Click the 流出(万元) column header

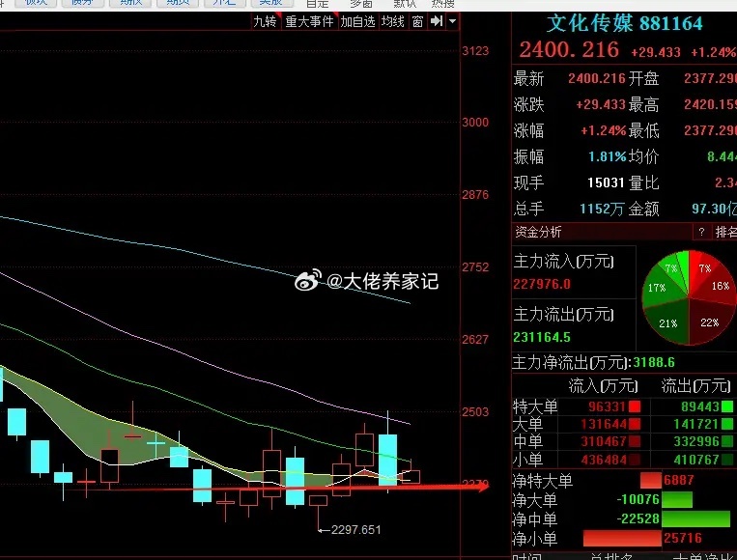(696, 385)
